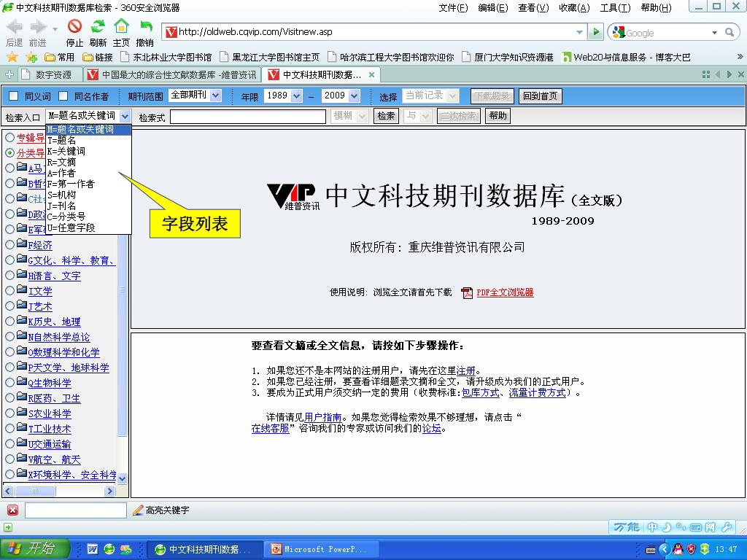This screenshot has height=560, width=747.
Task: Click the PDF全文浏览器 document icon
Action: (467, 292)
